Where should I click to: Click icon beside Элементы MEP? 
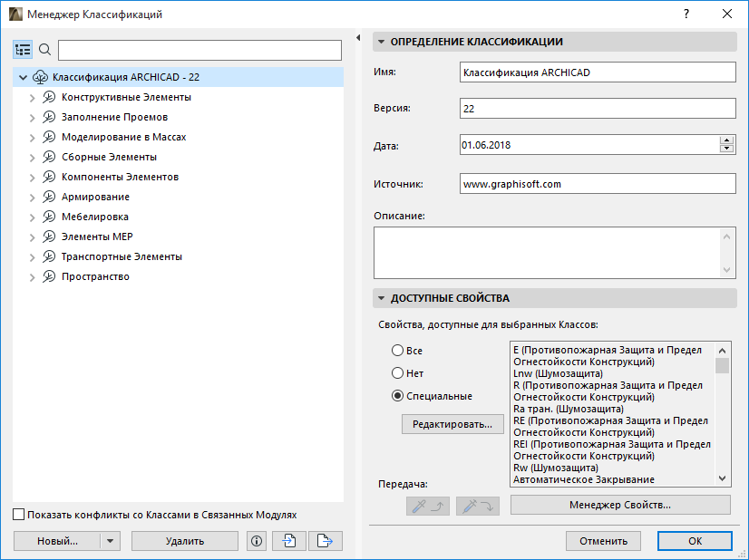(49, 237)
